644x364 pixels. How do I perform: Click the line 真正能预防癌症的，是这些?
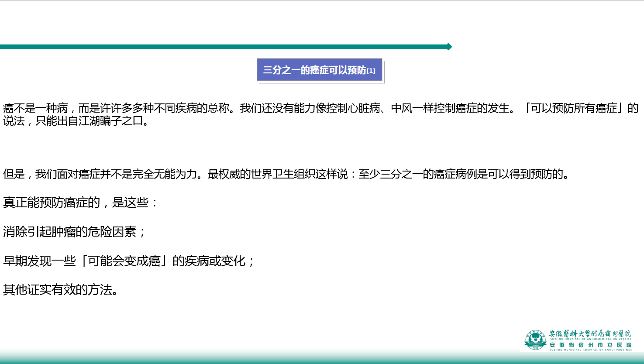pyautogui.click(x=80, y=203)
